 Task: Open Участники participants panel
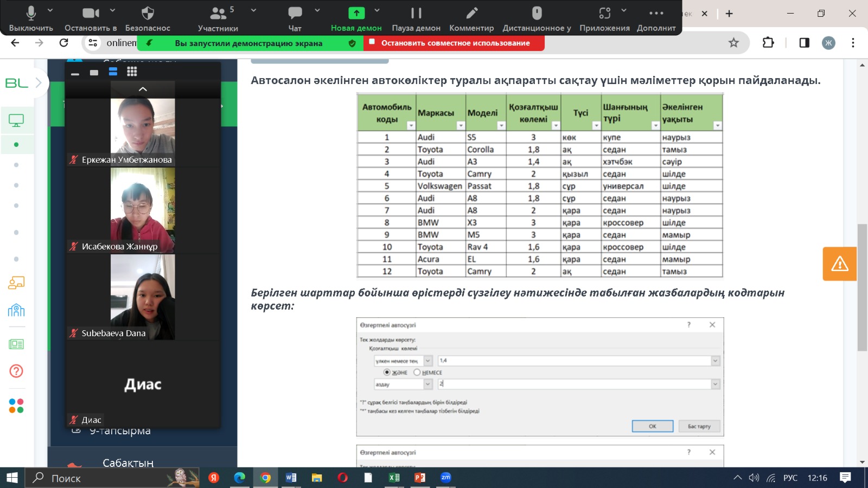[218, 18]
